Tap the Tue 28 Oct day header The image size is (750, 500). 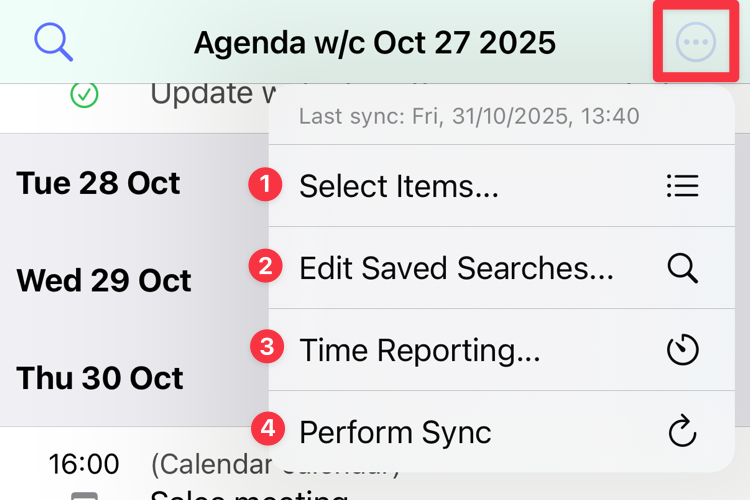tap(98, 184)
